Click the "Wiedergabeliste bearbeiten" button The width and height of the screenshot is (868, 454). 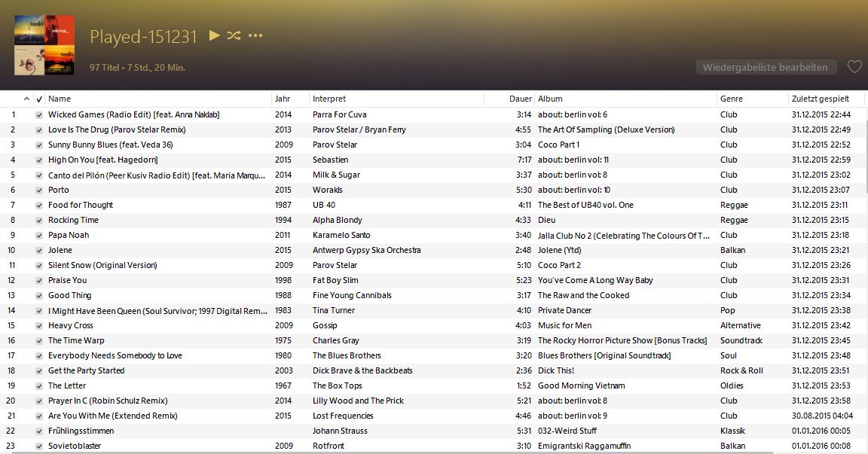click(x=766, y=67)
